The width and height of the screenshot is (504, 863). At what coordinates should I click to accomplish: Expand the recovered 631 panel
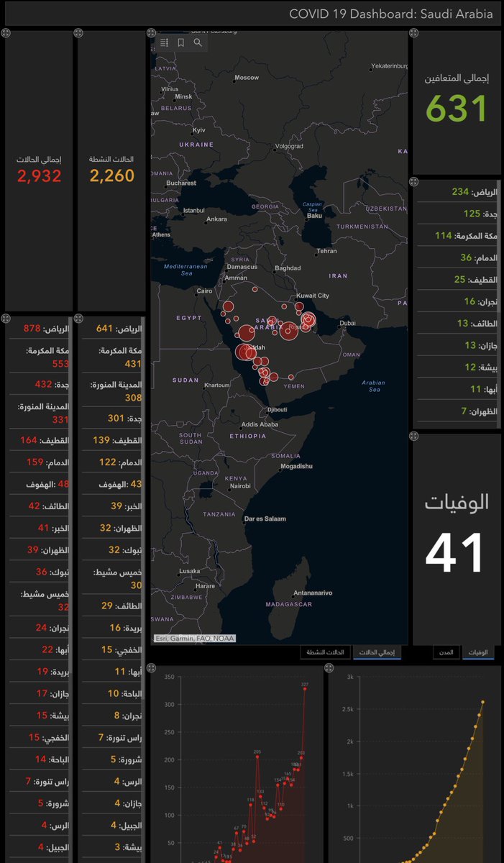pos(414,34)
